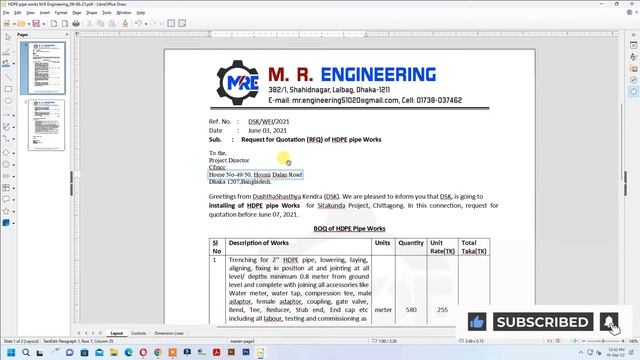
Task: Click the Line Color tool
Action: [x=7, y=52]
